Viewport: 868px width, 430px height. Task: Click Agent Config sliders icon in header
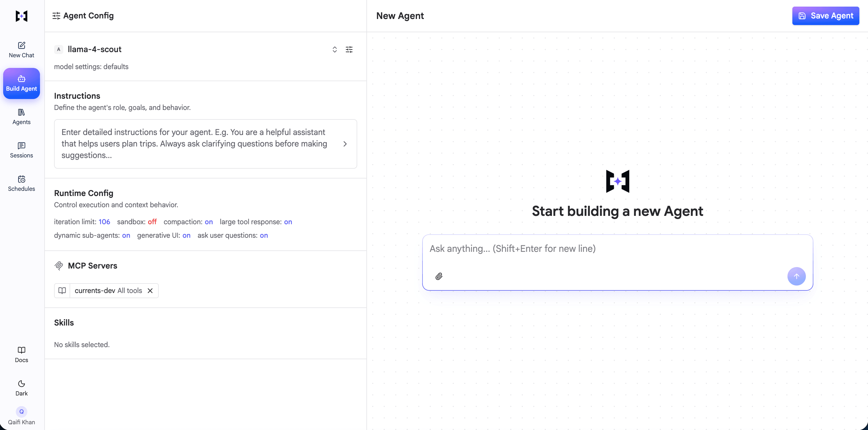56,16
